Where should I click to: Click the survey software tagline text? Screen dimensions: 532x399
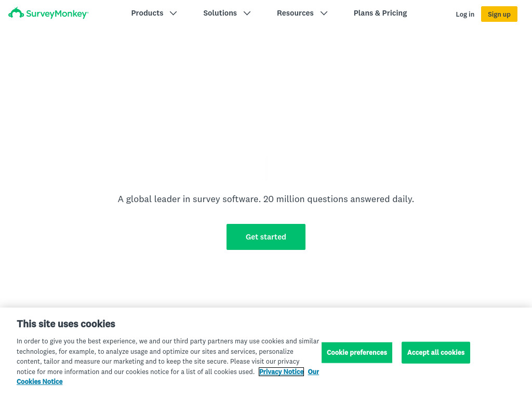266,199
